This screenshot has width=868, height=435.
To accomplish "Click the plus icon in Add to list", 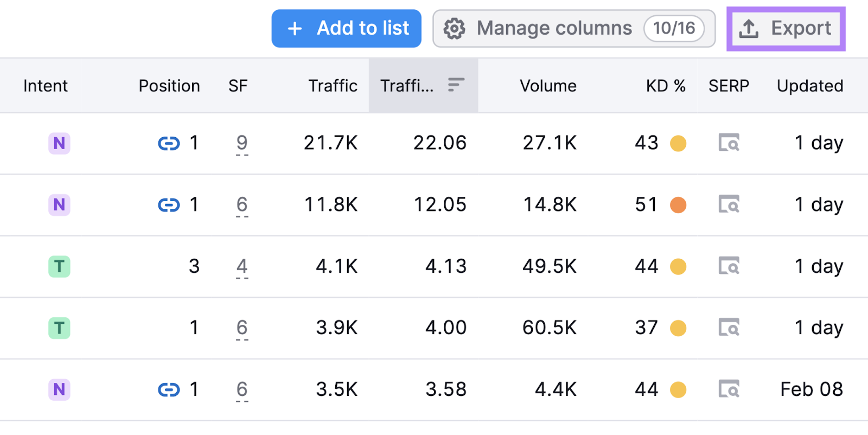I will tap(295, 28).
